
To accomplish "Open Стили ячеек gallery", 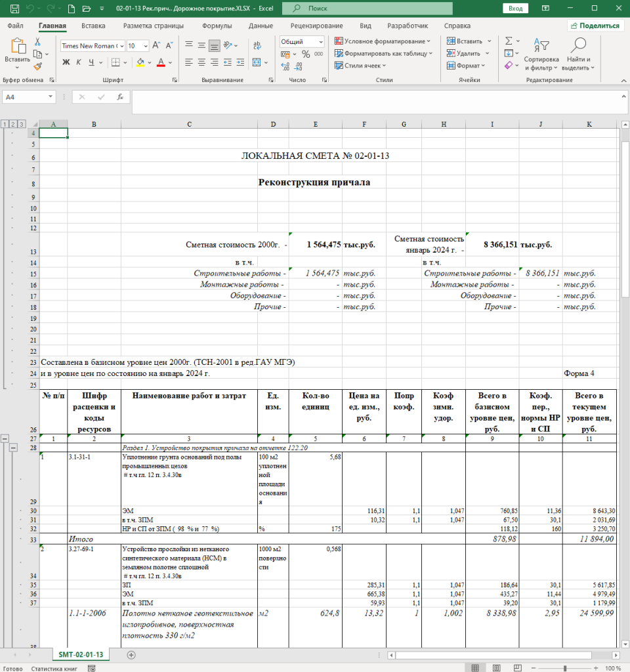I will pos(360,66).
